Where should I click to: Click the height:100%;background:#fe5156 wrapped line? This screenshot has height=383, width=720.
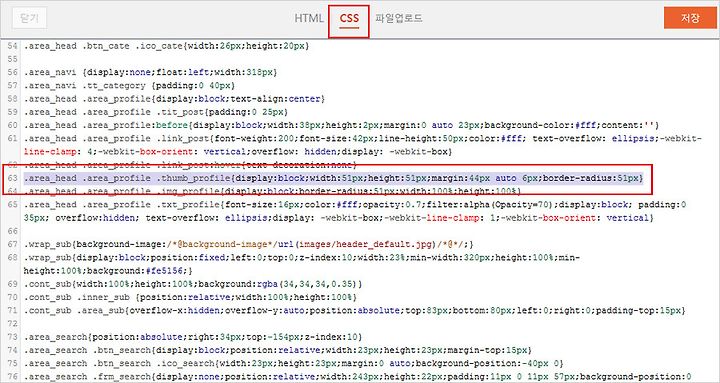coord(108,271)
